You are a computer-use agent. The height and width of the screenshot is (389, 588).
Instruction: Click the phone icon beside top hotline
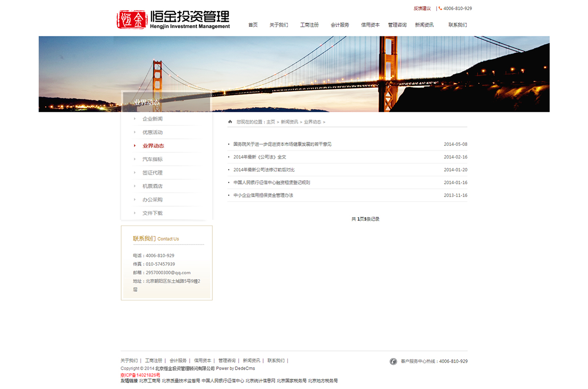tap(440, 8)
